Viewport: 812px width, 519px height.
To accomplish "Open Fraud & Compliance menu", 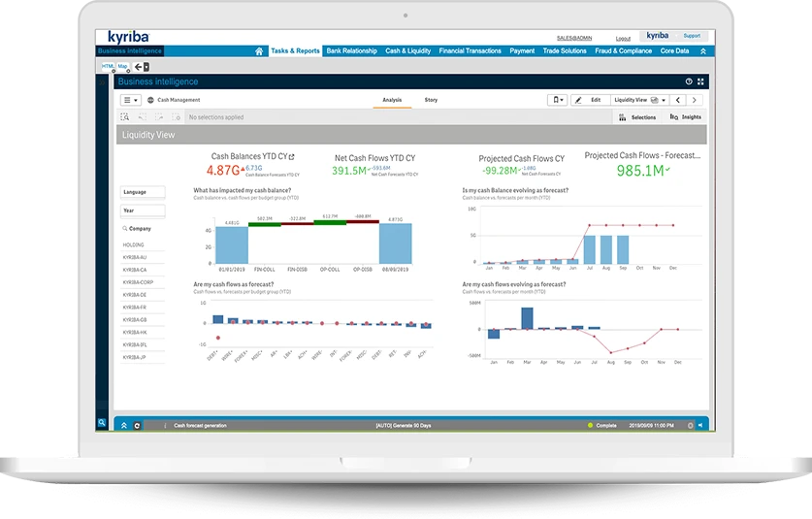I will [624, 50].
